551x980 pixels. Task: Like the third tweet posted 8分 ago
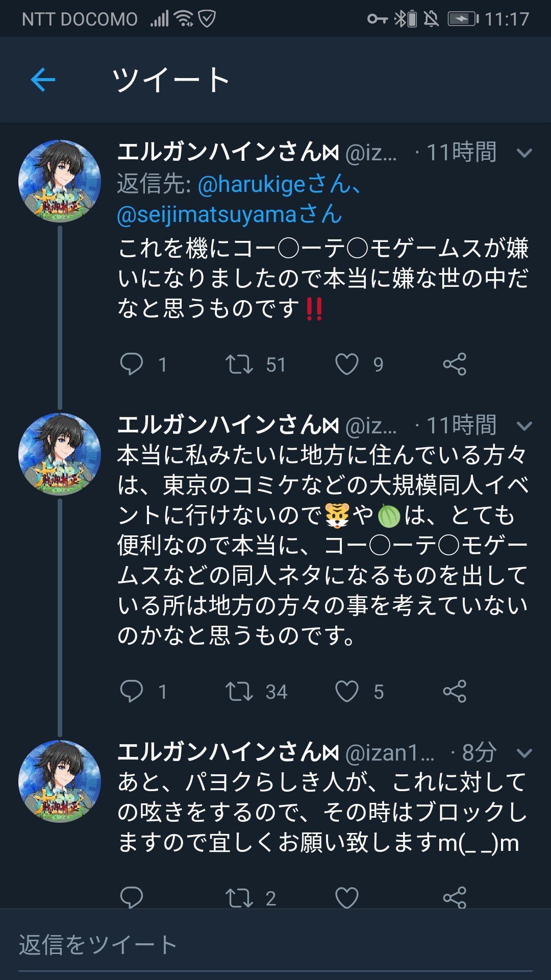[x=347, y=898]
